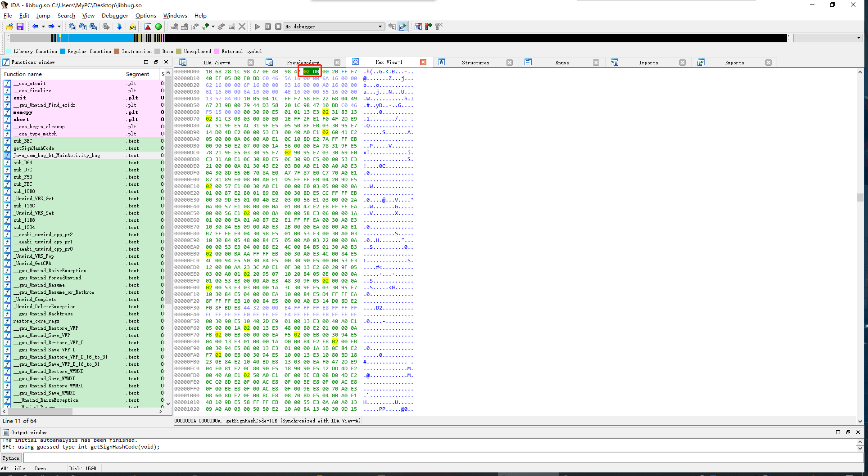Expand the back-jump history dropdown arrow

pyautogui.click(x=43, y=27)
